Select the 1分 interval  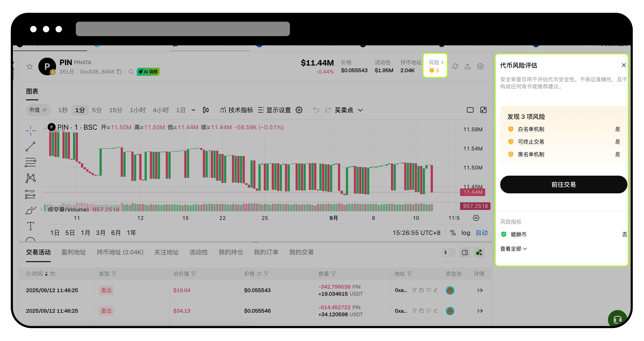[x=80, y=110]
